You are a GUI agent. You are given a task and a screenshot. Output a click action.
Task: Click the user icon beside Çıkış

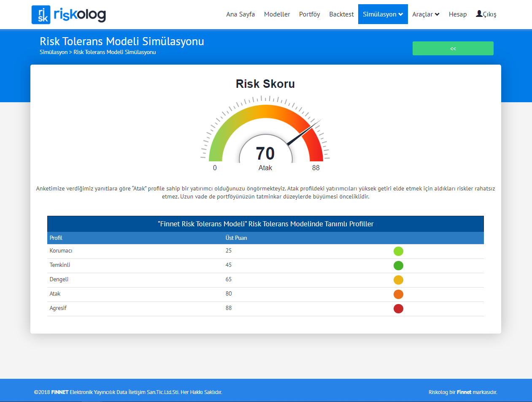point(479,14)
